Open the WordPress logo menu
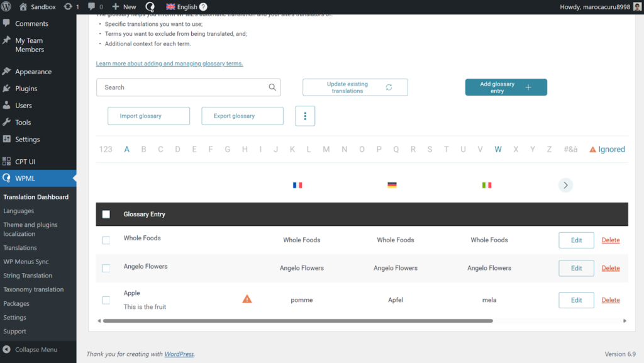This screenshot has height=363, width=644. pos(6,6)
